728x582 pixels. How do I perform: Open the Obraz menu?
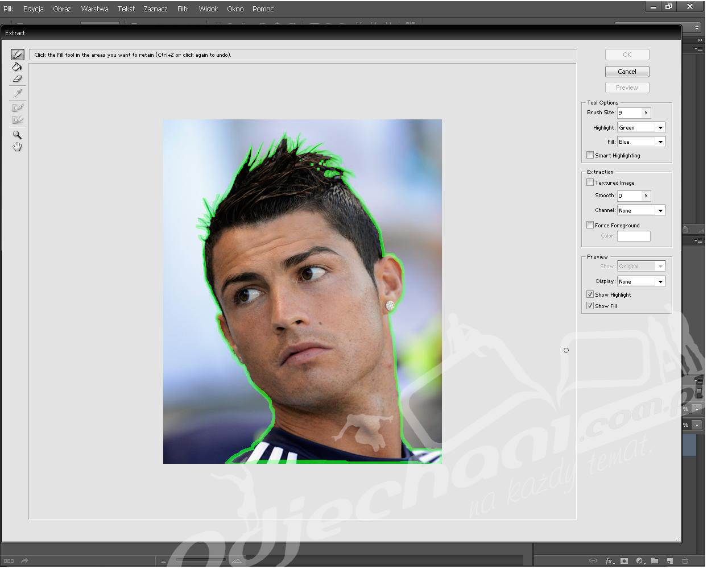point(62,9)
